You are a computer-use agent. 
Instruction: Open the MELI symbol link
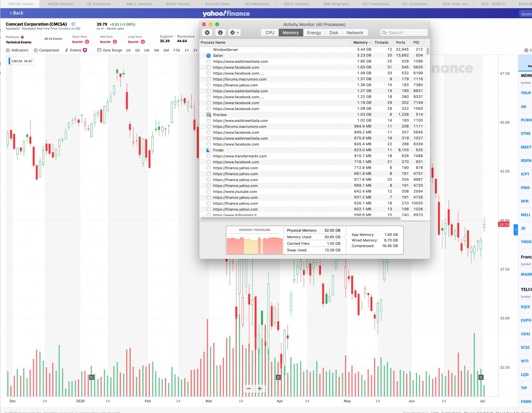(x=525, y=215)
